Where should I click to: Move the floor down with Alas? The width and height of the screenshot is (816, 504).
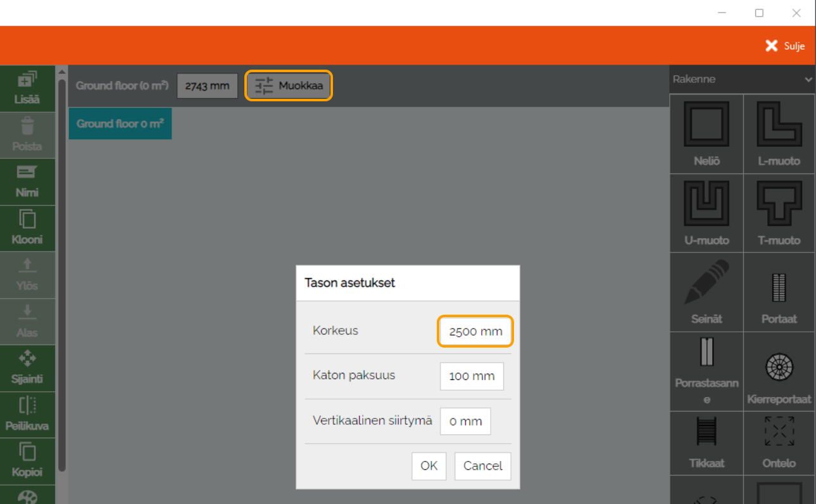27,322
